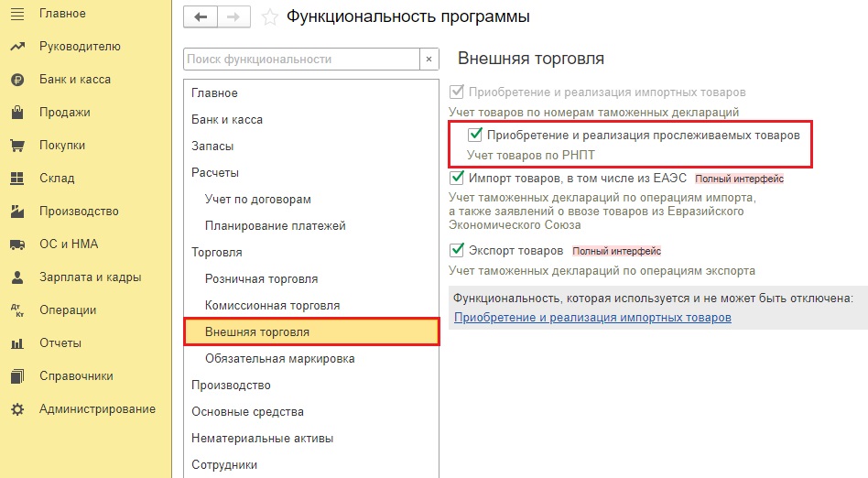Select Планирование платежей item

click(x=311, y=226)
